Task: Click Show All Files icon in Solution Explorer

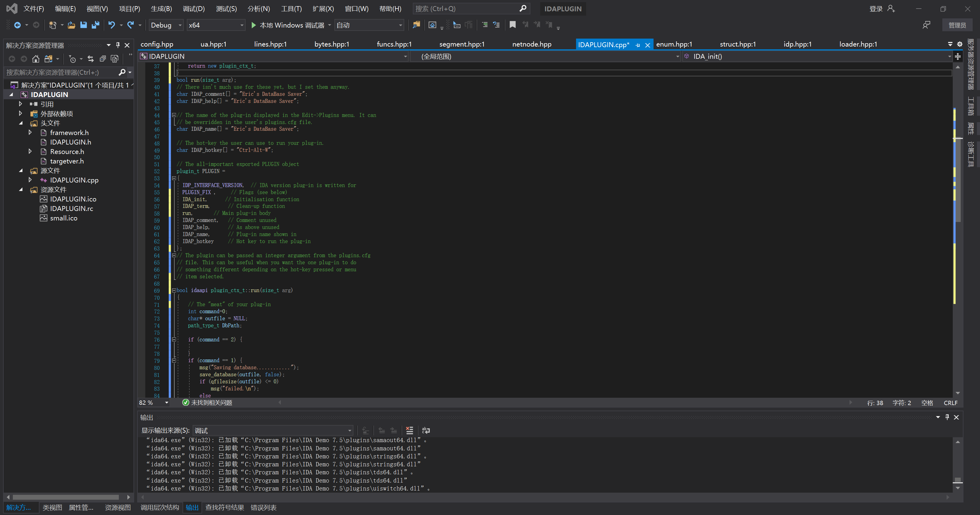Action: pos(115,59)
